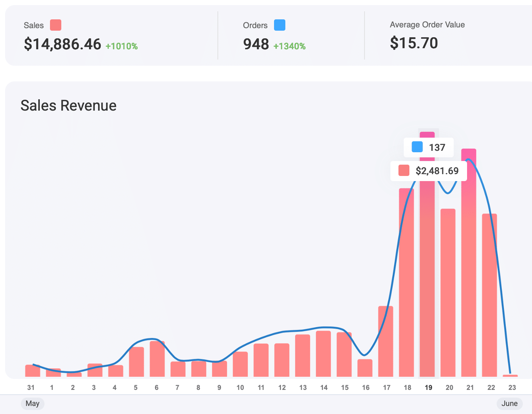This screenshot has height=414, width=532.
Task: Click the sales bar for day 14
Action: pos(323,354)
